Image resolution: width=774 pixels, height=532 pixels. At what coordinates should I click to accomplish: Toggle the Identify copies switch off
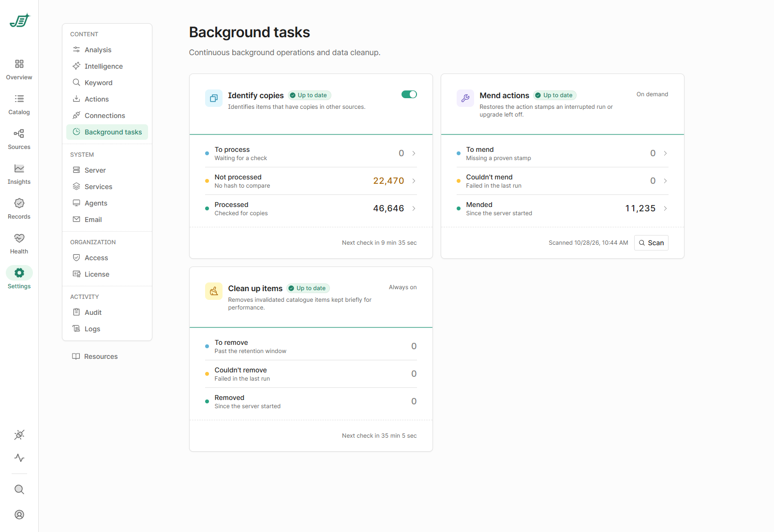409,94
